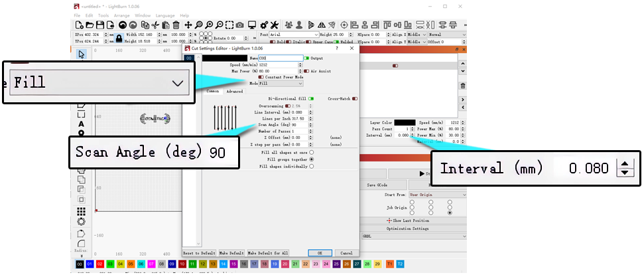Open the Arrange menu
644x277 pixels.
tap(122, 16)
